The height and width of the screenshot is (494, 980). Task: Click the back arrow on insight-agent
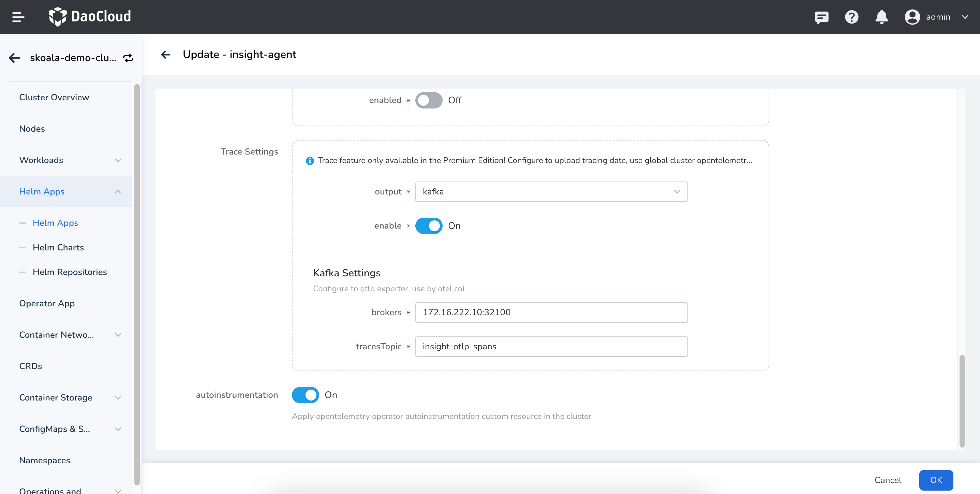click(x=165, y=54)
